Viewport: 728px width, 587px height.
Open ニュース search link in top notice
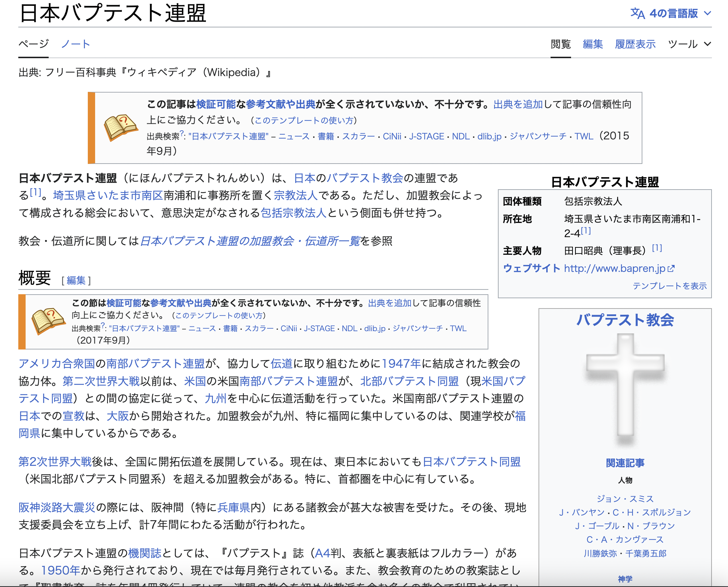[x=294, y=137]
